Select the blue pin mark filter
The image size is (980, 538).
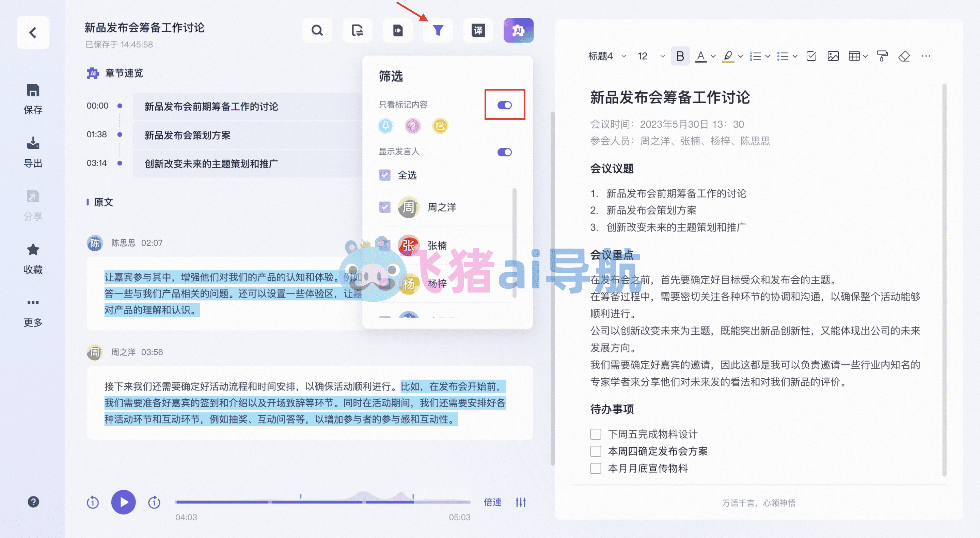tap(385, 126)
